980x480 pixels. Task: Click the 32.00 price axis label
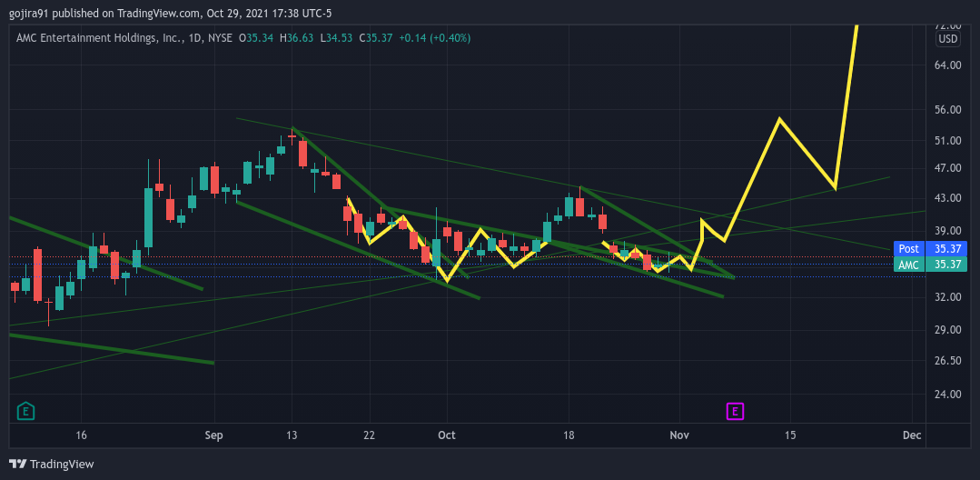(947, 297)
